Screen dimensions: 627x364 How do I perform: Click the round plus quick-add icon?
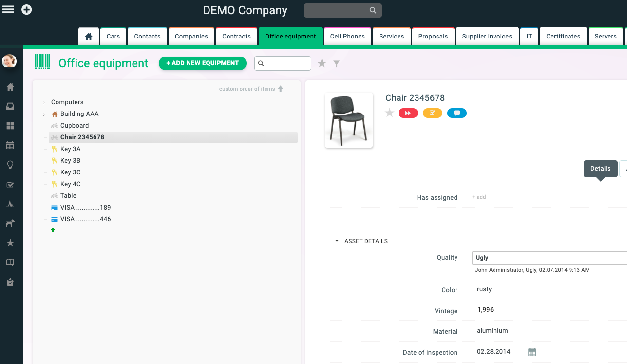27,9
